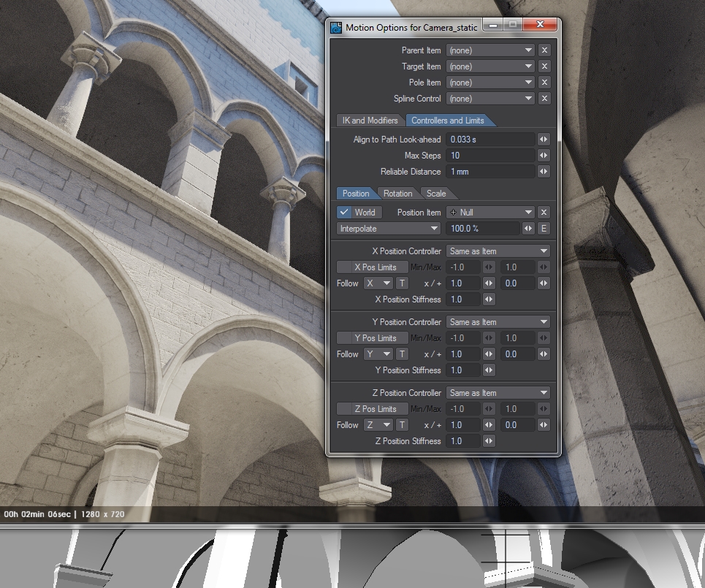Remove the Null Position Item
The width and height of the screenshot is (705, 588).
click(x=544, y=213)
